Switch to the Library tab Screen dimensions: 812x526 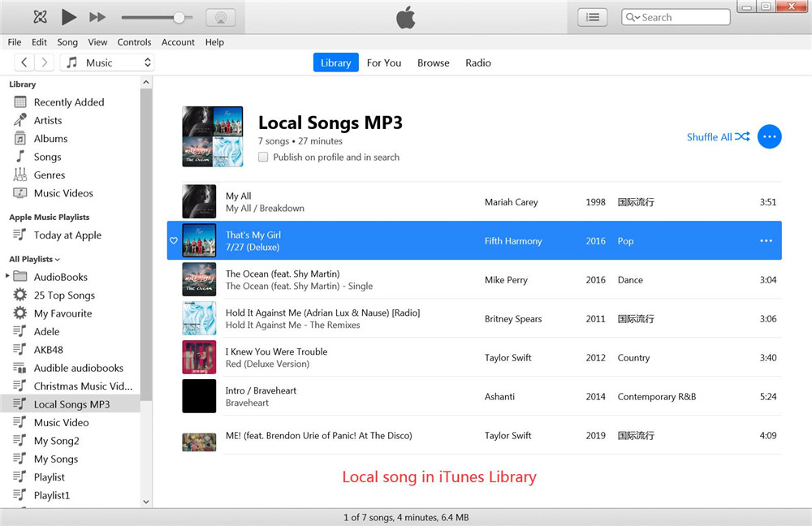(335, 63)
